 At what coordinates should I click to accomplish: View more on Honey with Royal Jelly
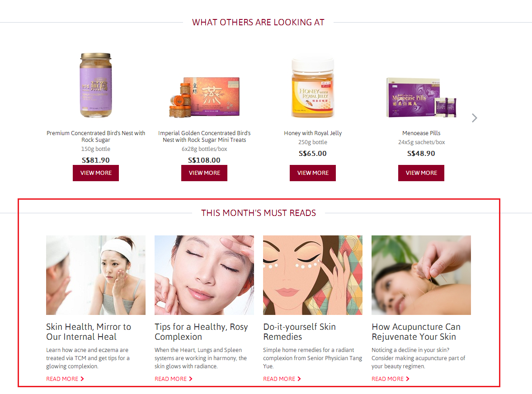coord(313,173)
